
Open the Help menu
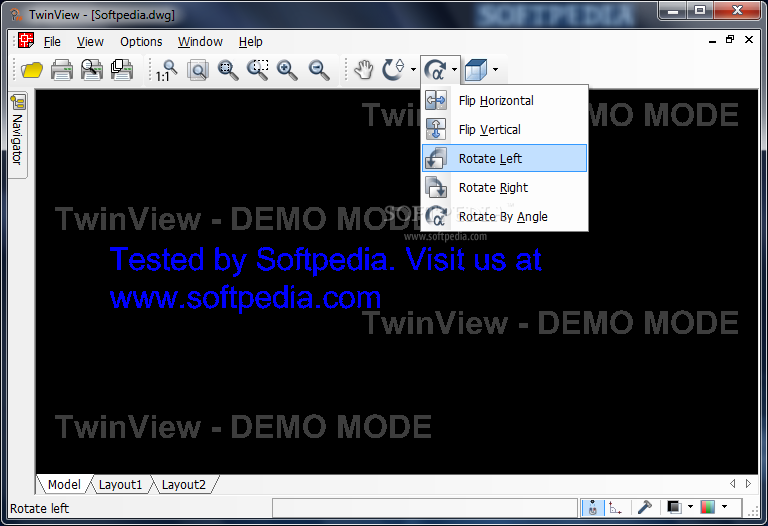click(250, 42)
